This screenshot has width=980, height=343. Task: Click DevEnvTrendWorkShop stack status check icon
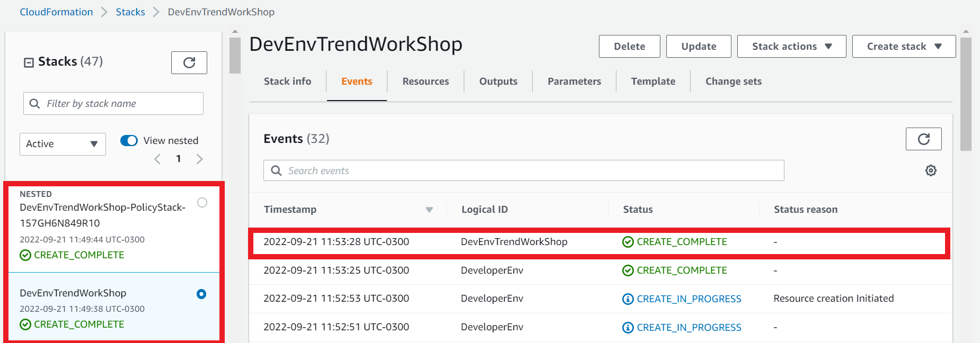pos(25,324)
